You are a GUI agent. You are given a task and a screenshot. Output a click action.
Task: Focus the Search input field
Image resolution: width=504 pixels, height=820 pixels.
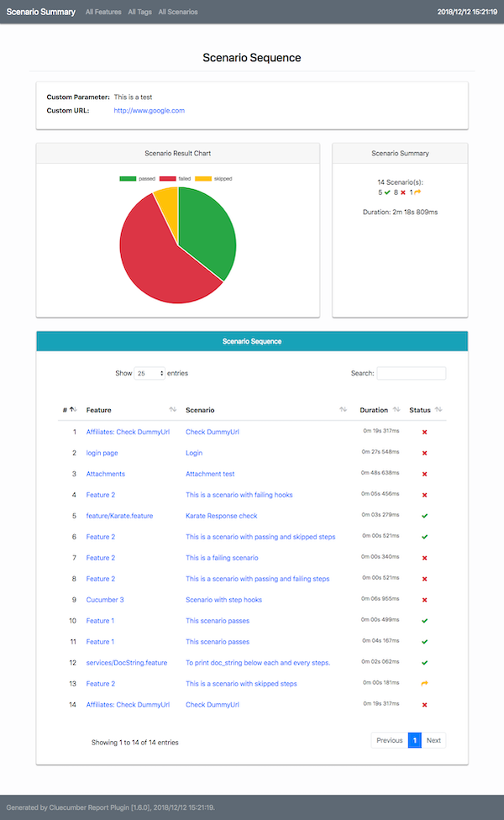click(412, 373)
